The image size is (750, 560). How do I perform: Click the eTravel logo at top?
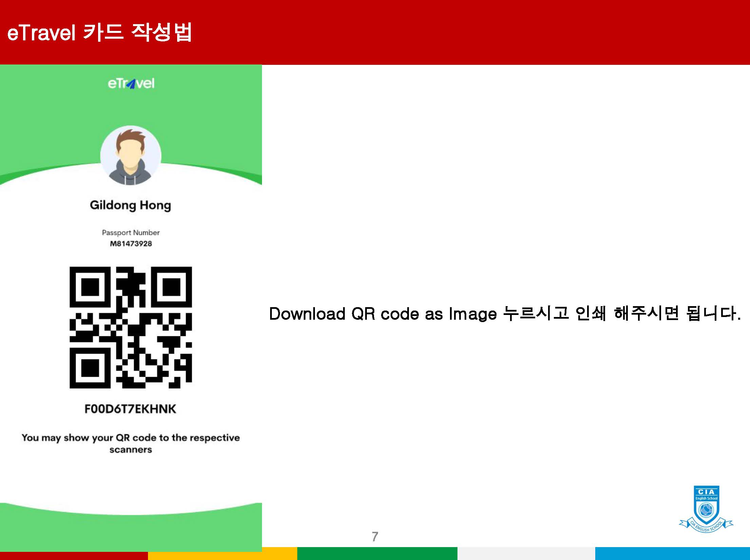131,83
